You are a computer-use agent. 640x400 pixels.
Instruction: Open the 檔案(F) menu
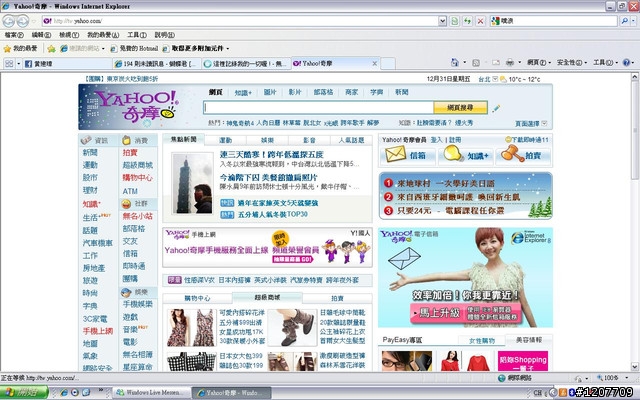14,35
